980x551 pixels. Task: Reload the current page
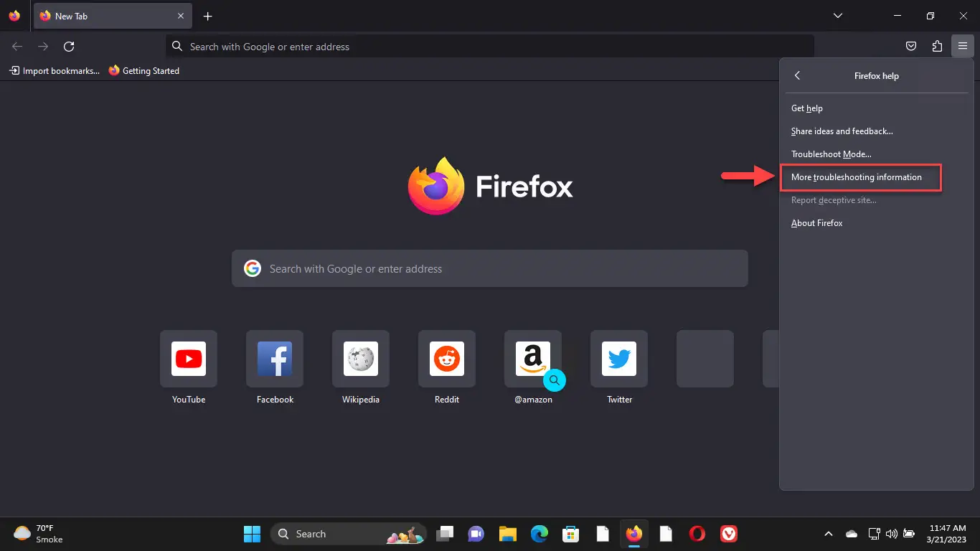point(69,47)
